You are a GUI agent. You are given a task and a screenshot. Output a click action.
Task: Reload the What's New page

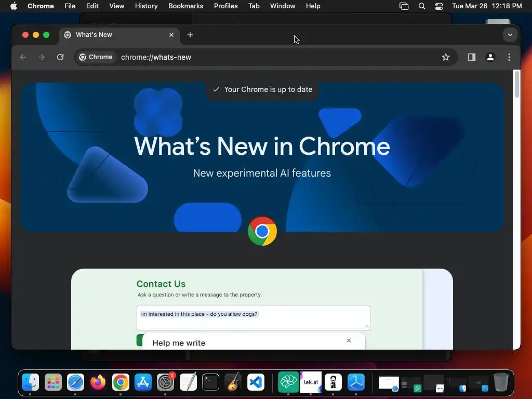(60, 57)
